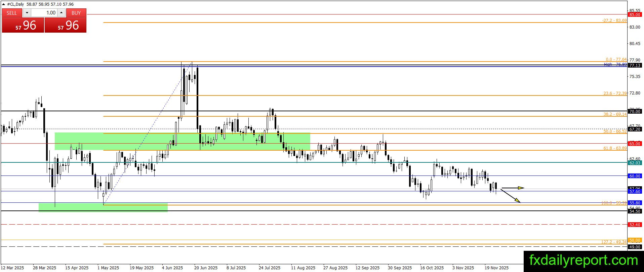The height and width of the screenshot is (272, 644).
Task: Select the horizontal yellow arrow object
Action: pos(513,188)
